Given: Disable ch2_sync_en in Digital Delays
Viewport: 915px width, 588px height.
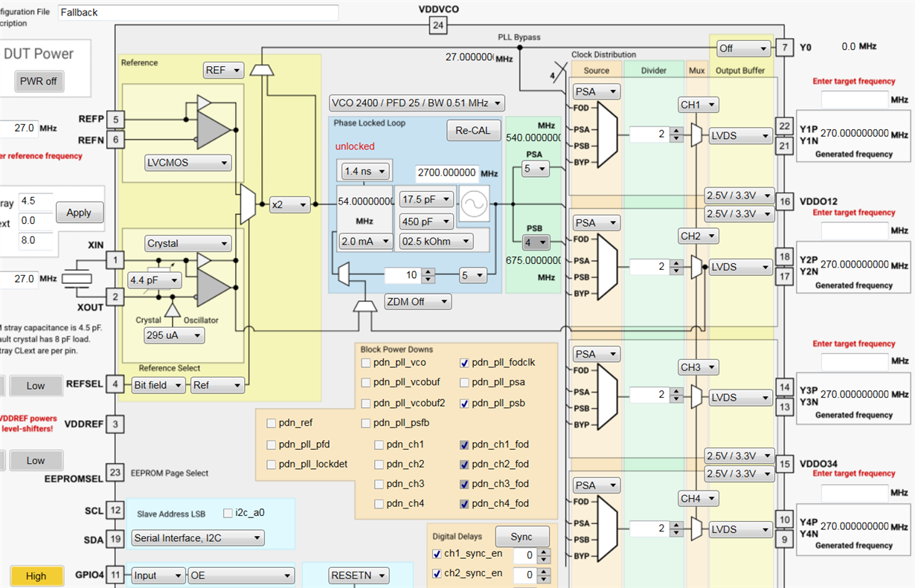Looking at the screenshot, I should [435, 573].
